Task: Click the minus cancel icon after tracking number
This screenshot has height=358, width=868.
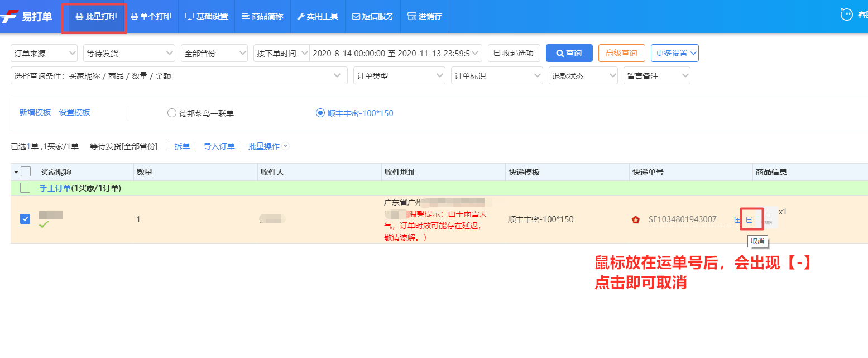Action: pyautogui.click(x=750, y=219)
